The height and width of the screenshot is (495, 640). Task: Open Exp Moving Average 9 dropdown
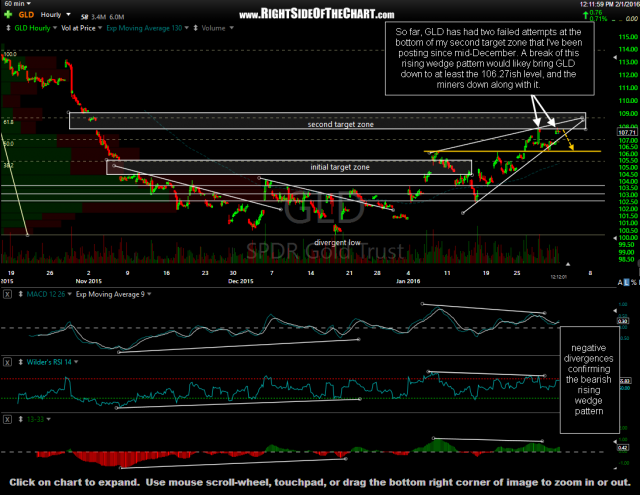(x=149, y=294)
